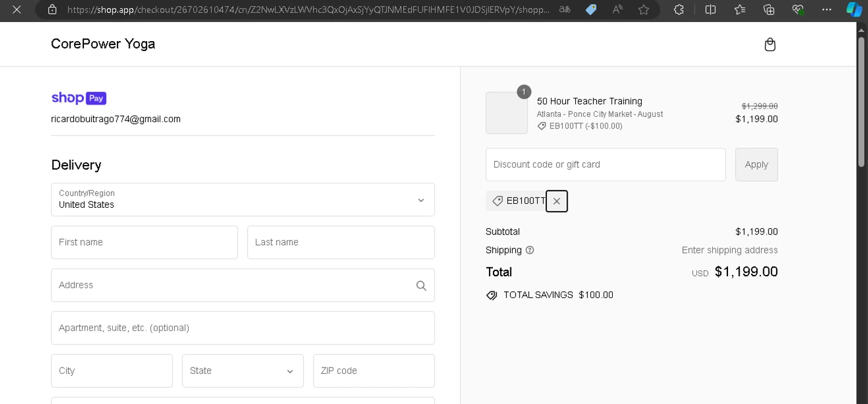Click the CorePower Yoga store link
868x404 pixels.
coord(103,44)
